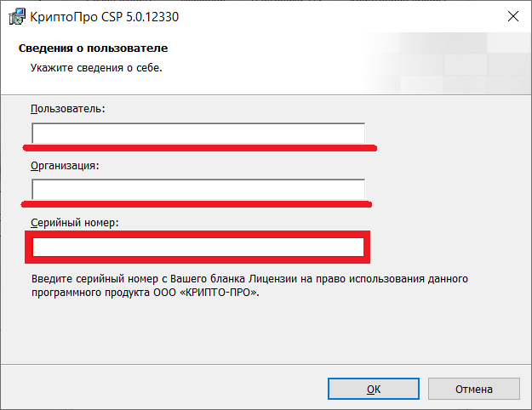Focus the Пользователь text field

point(197,134)
